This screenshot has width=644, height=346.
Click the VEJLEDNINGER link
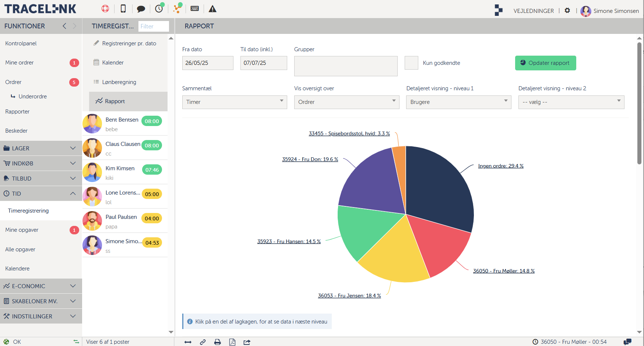tap(534, 11)
